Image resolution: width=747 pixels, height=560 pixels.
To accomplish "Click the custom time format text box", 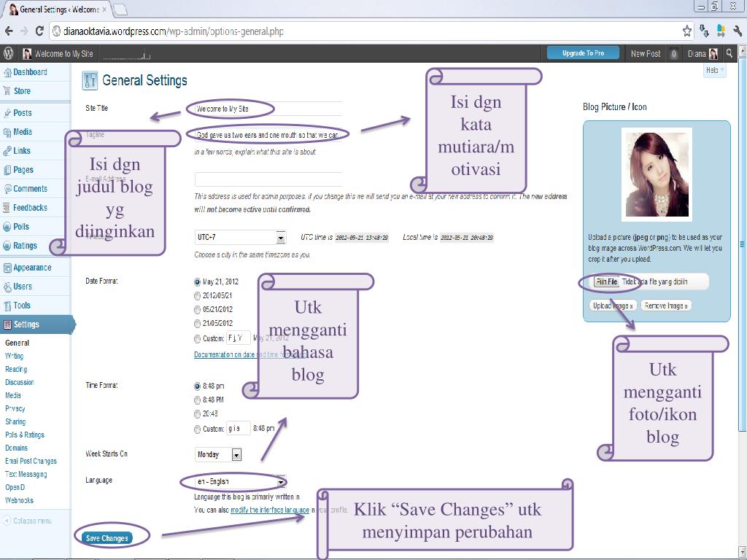I will point(239,429).
